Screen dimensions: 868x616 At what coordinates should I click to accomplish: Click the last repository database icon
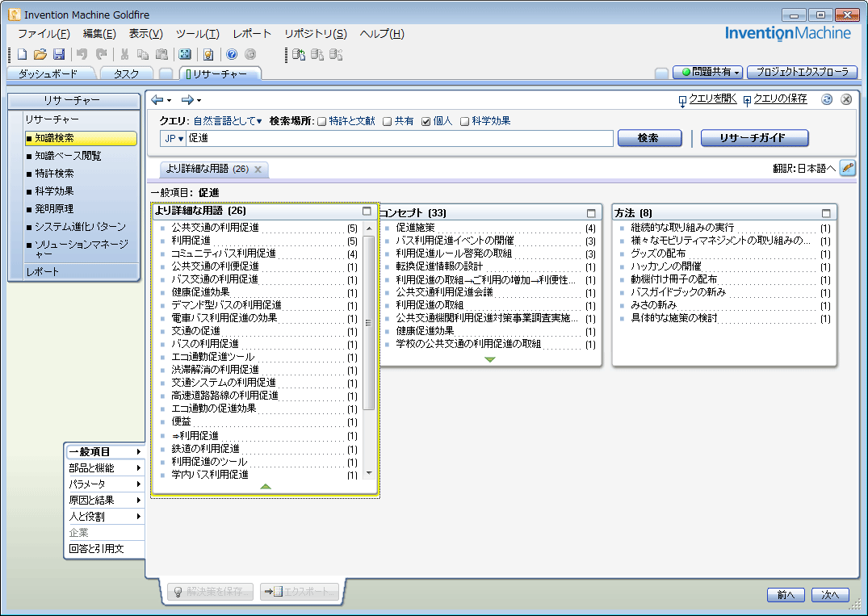pos(336,53)
